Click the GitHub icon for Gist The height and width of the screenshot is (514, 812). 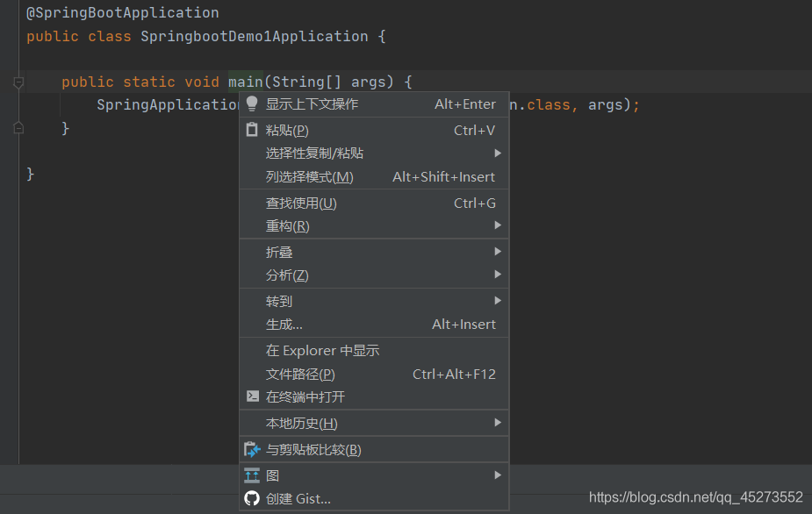tap(252, 498)
